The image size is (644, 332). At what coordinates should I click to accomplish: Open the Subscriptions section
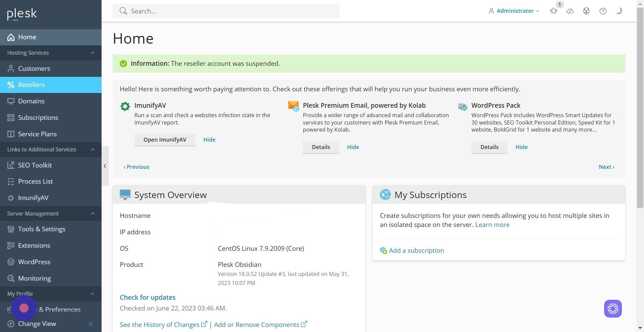click(51, 117)
